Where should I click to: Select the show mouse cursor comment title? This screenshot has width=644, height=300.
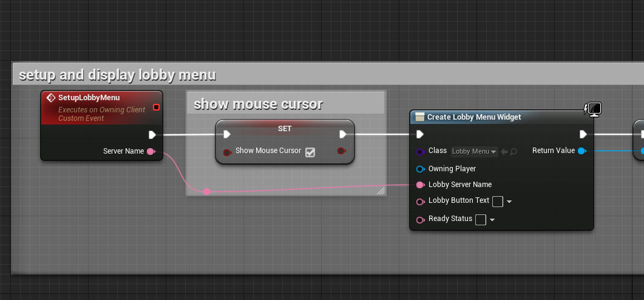pos(258,104)
